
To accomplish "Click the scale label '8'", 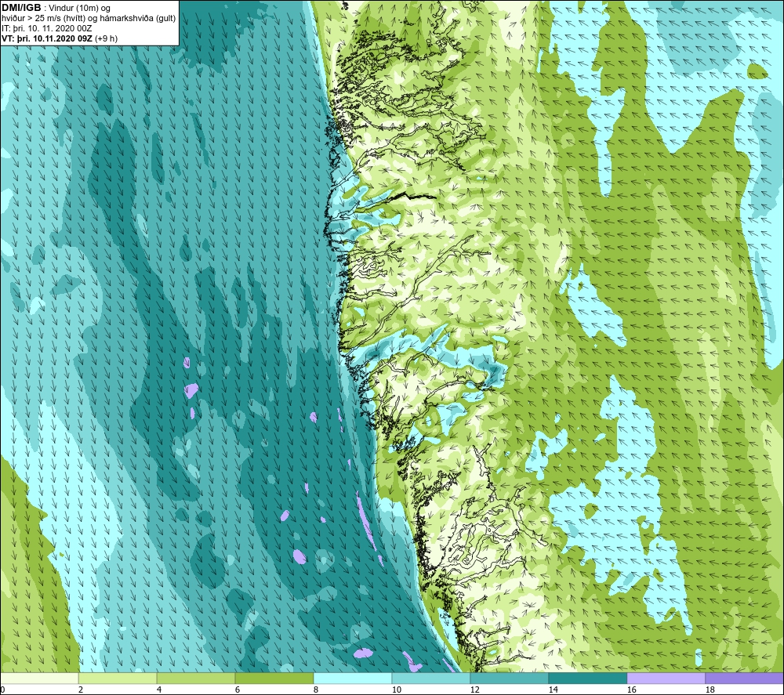I will pos(315,690).
